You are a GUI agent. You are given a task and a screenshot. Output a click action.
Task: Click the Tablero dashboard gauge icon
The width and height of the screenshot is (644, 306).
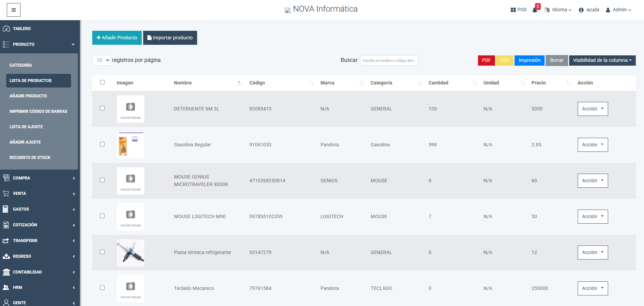6,29
